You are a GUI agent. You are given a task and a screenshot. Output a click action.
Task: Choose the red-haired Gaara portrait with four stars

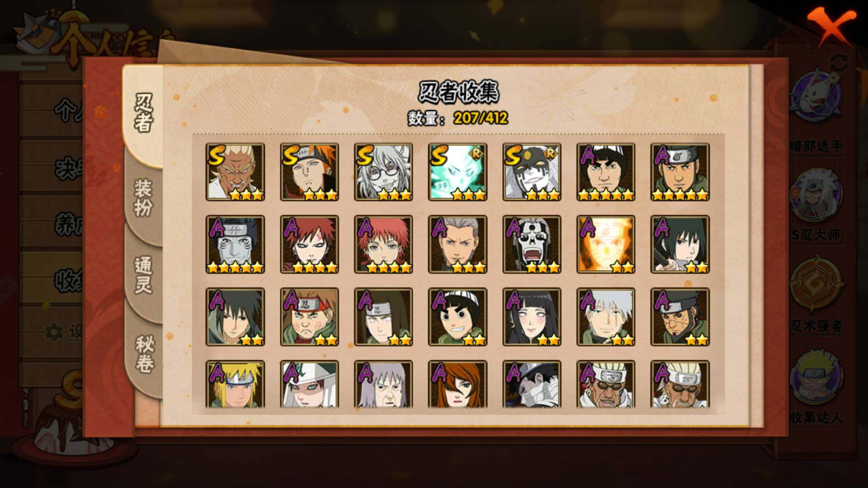[x=309, y=244]
